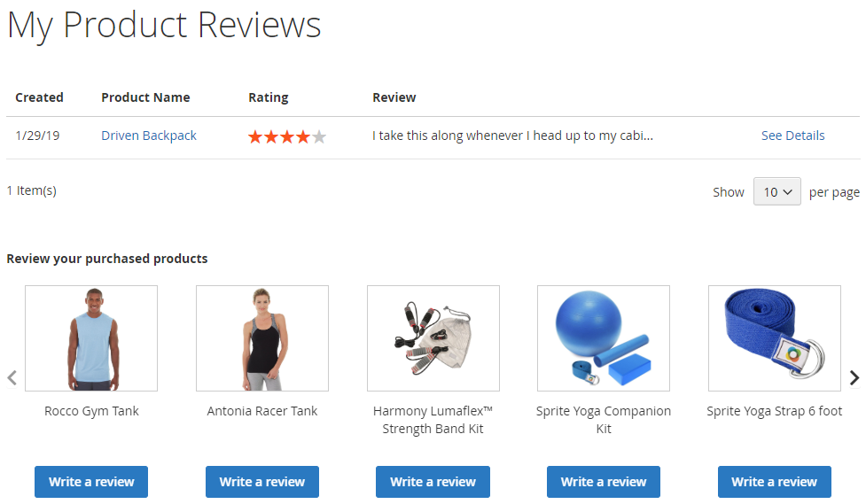
Task: Write a review for Rocco Gym Tank
Action: [91, 482]
